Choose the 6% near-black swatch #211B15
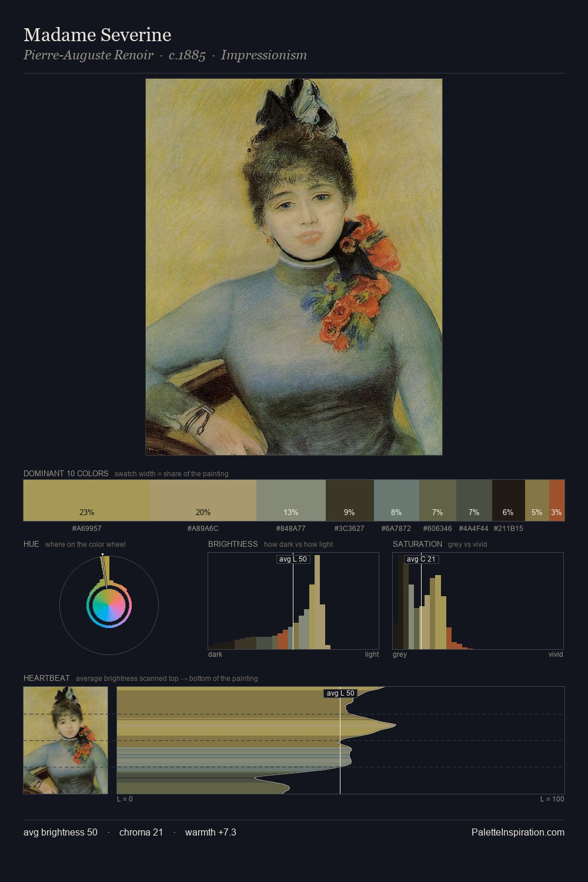The width and height of the screenshot is (588, 882). 508,500
